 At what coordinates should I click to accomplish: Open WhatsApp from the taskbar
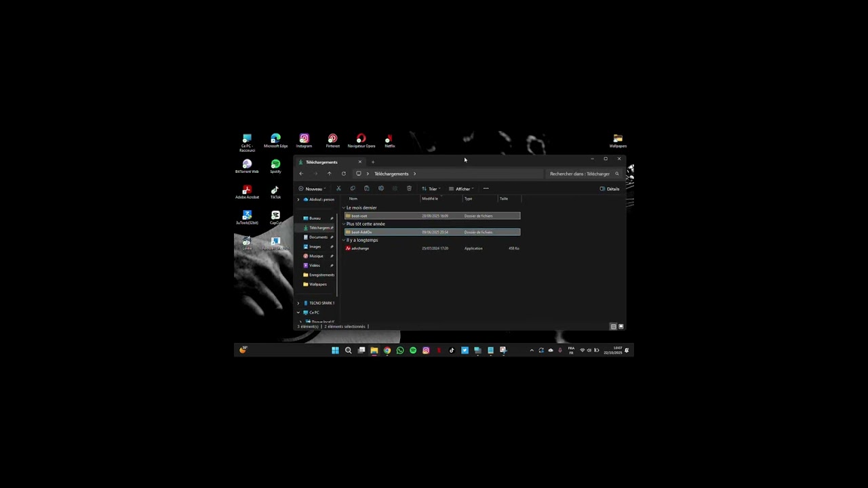[399, 350]
